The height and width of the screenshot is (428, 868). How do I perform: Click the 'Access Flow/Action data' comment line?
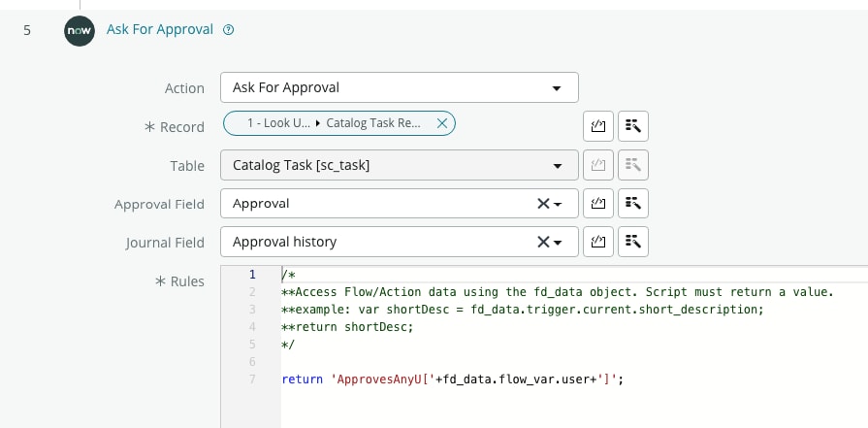[x=558, y=292]
